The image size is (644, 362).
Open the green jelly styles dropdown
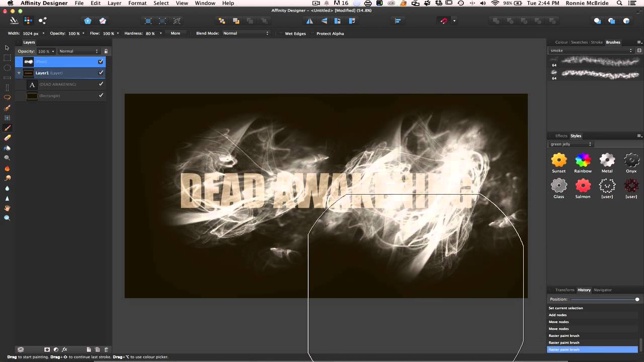571,144
